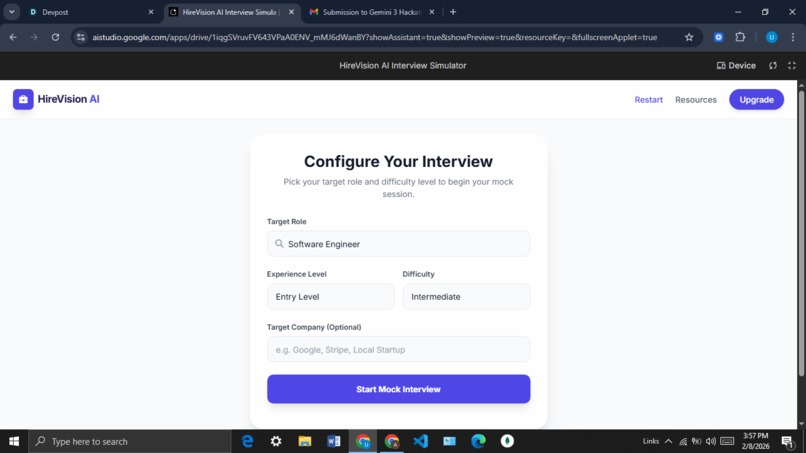Viewport: 806px width, 453px height.
Task: Select the HireVision AI Interview Simulator tab
Action: tap(229, 12)
